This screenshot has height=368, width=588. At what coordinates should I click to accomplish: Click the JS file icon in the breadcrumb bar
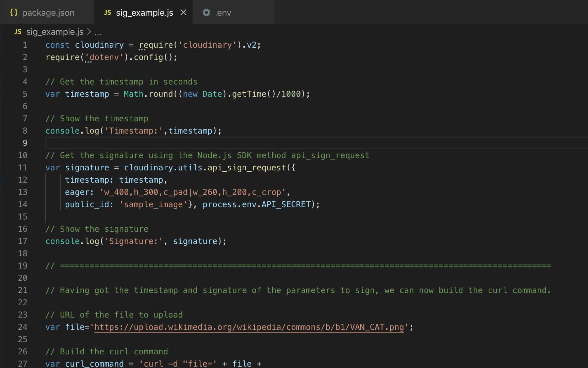pos(18,32)
